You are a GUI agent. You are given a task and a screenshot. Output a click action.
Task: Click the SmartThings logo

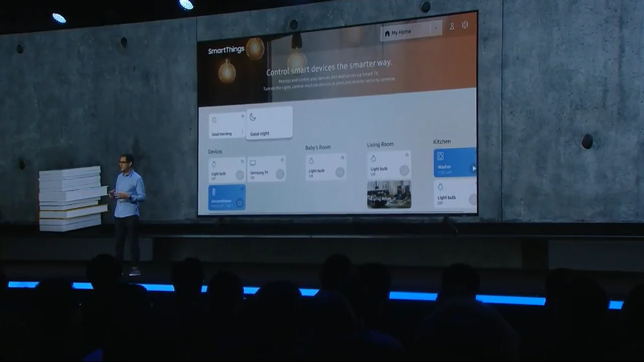226,50
